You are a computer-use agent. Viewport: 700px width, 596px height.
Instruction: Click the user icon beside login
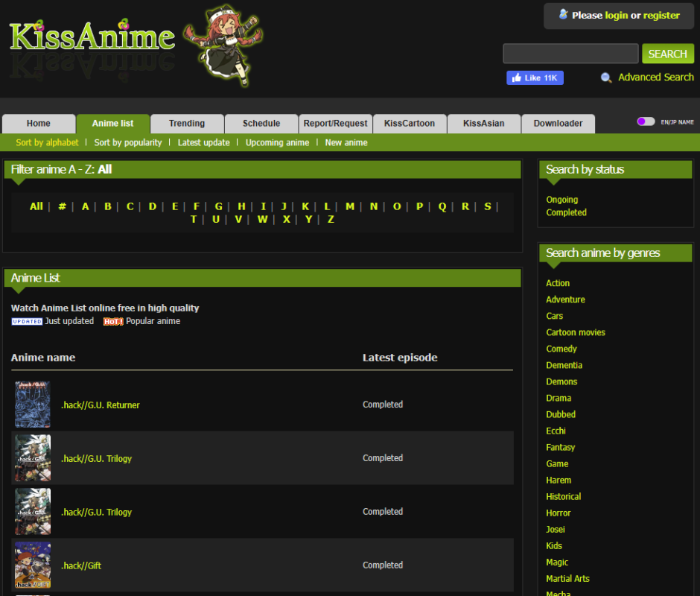[x=563, y=15]
